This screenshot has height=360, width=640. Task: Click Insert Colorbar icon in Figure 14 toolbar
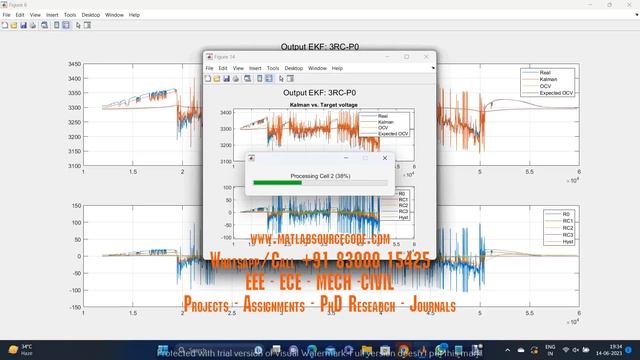click(x=260, y=78)
